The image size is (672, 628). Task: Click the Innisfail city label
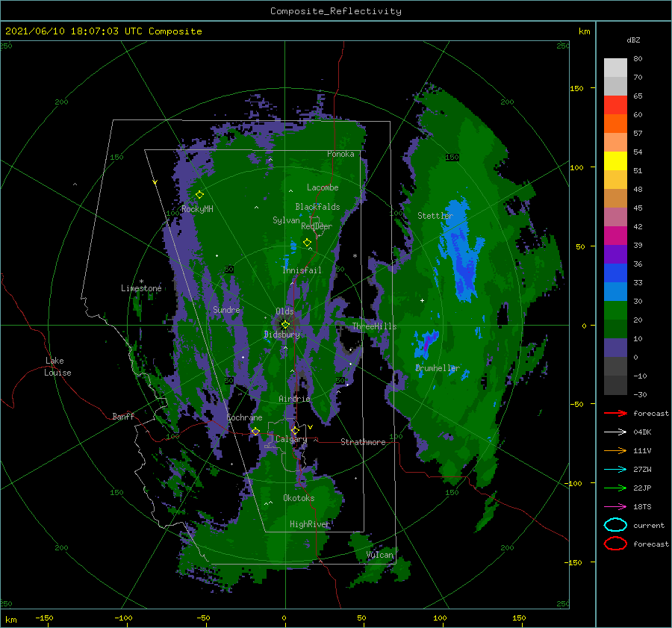coord(302,270)
